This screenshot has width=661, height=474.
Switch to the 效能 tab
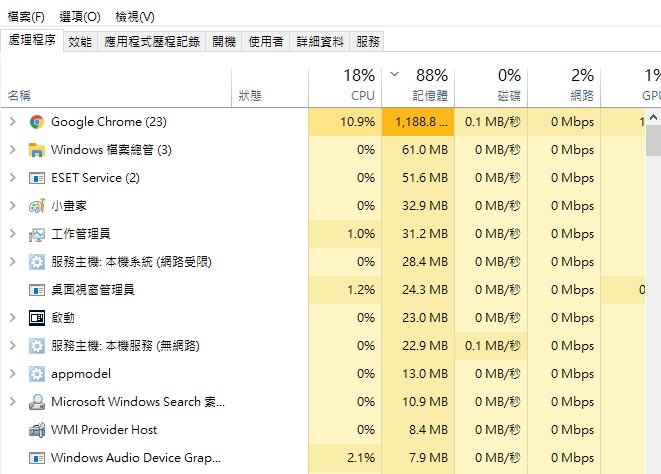pos(80,41)
